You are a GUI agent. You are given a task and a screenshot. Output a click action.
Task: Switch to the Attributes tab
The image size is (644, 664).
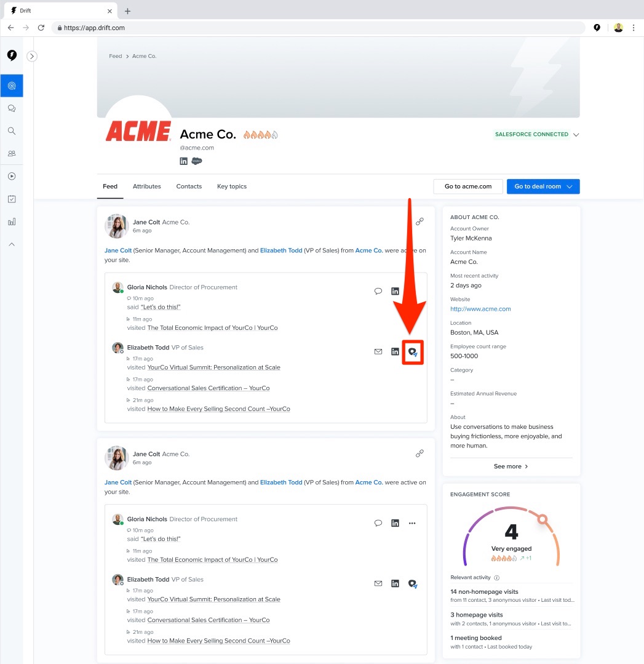147,186
